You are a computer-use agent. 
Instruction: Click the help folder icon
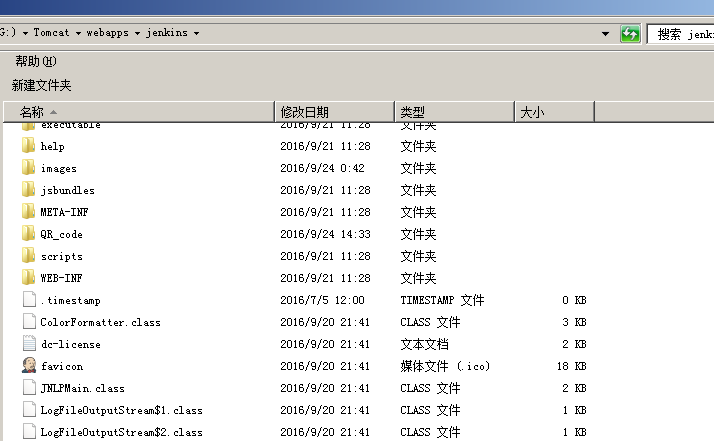point(28,146)
